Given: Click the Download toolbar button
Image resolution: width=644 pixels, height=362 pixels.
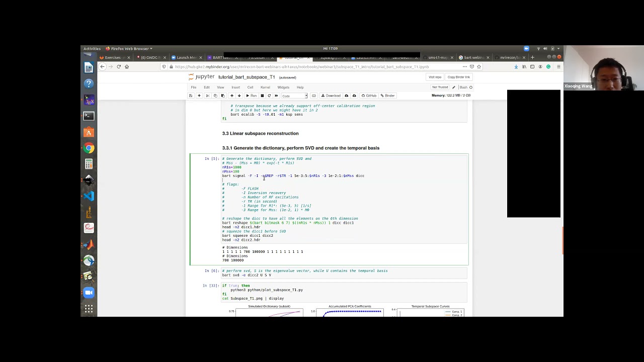Looking at the screenshot, I should 331,96.
